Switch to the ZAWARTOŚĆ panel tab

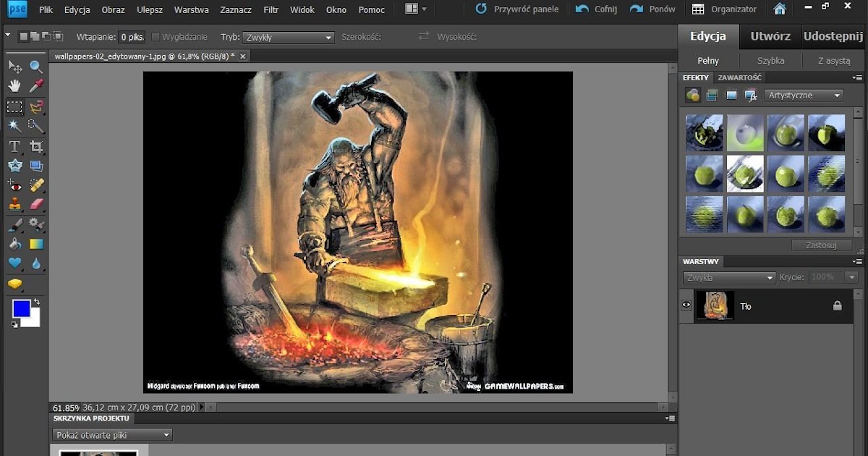pyautogui.click(x=739, y=77)
